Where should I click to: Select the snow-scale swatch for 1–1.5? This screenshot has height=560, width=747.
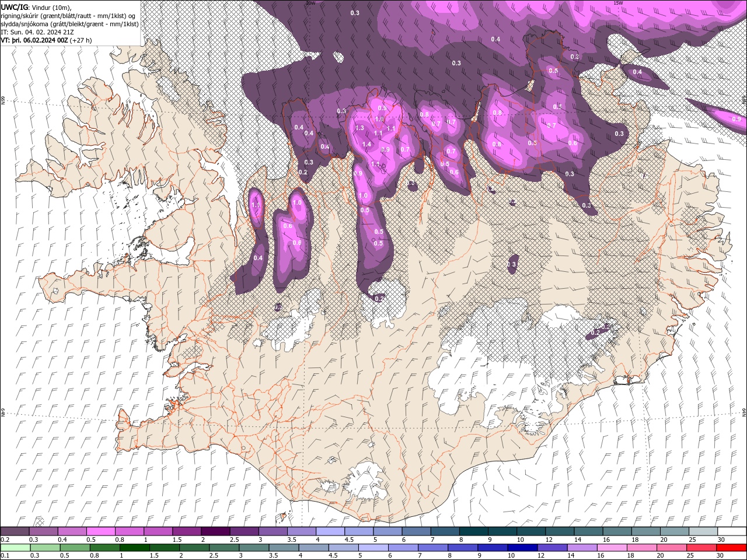click(158, 531)
